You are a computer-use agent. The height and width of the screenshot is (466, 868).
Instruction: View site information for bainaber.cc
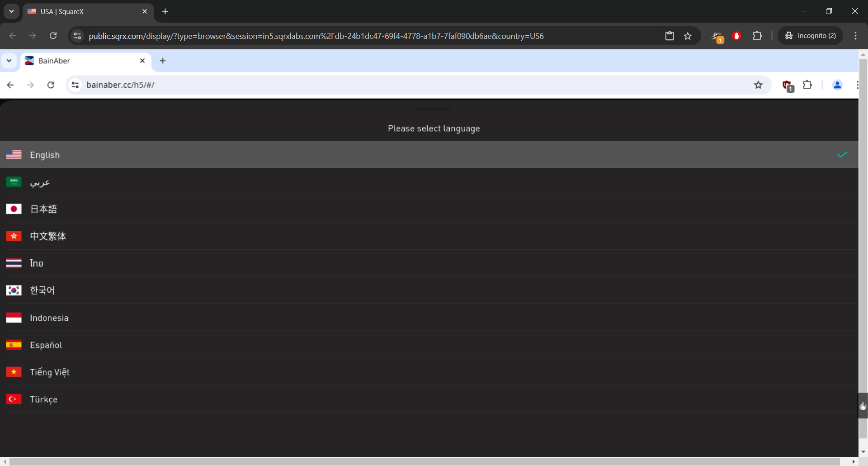(x=75, y=85)
